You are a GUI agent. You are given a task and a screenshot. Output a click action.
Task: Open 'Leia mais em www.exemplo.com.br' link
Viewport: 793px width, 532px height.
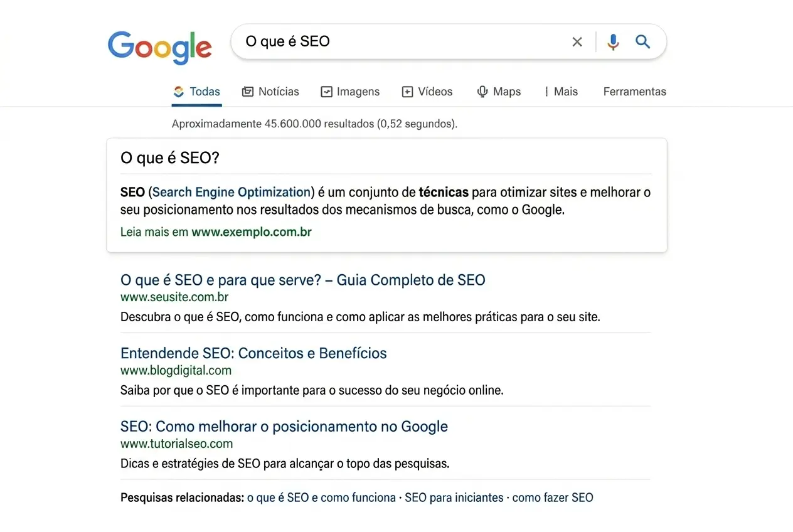pos(216,232)
